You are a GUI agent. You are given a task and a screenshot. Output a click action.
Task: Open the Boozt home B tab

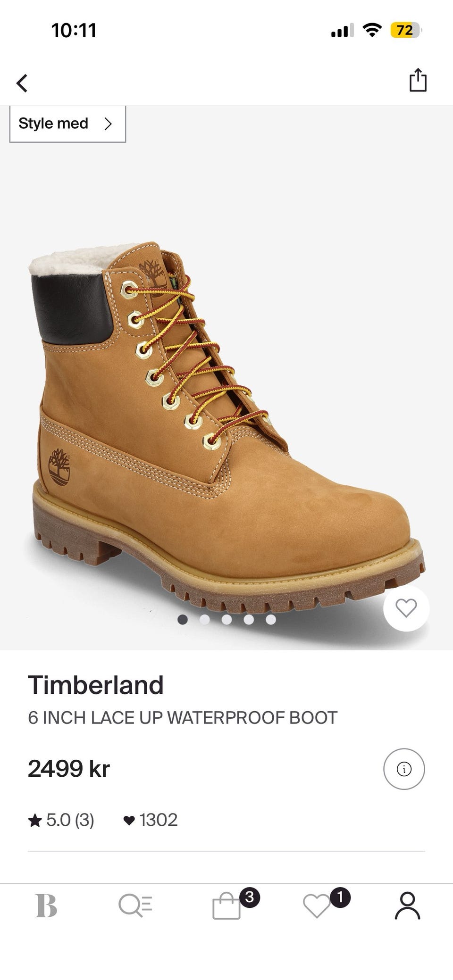click(x=46, y=906)
